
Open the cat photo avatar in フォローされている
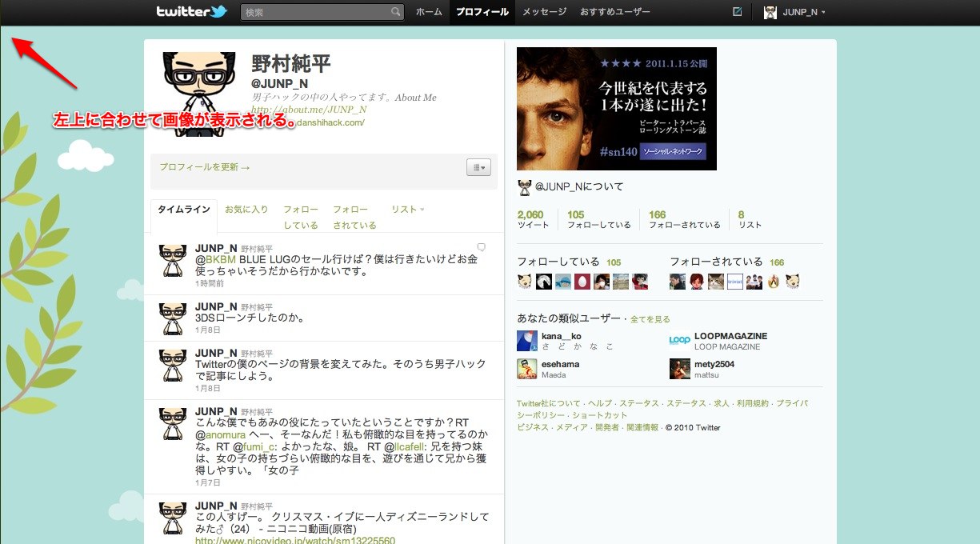[x=716, y=281]
